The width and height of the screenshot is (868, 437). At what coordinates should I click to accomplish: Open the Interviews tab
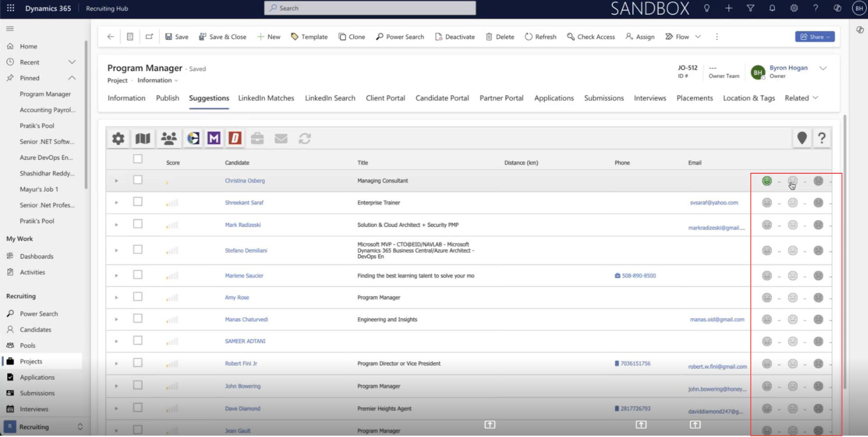point(650,98)
